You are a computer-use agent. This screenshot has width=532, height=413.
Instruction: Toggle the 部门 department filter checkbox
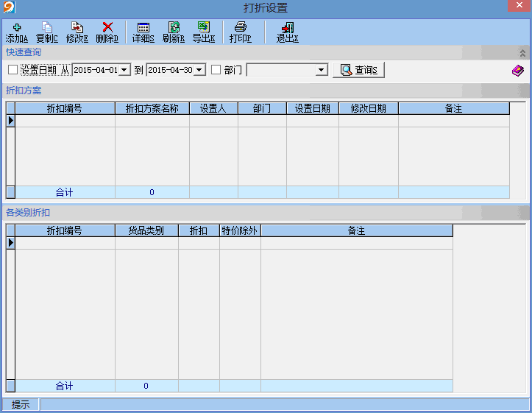(216, 70)
